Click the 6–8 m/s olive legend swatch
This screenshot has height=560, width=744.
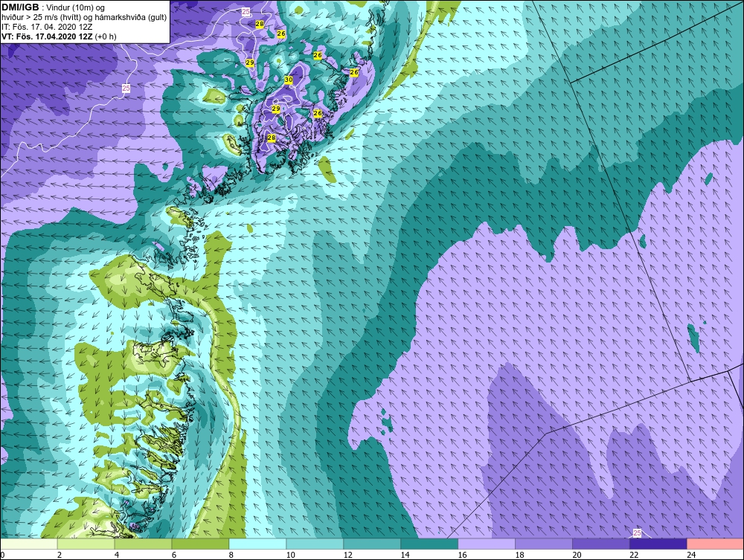[x=200, y=544]
